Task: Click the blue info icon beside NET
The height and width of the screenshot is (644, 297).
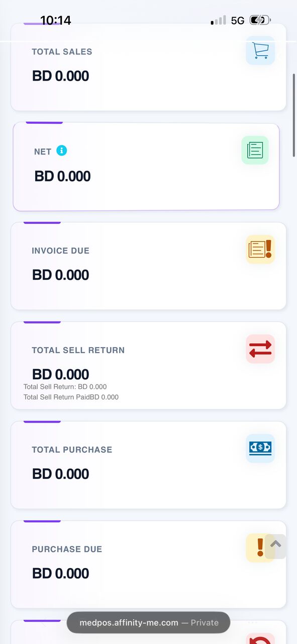Action: coord(61,150)
